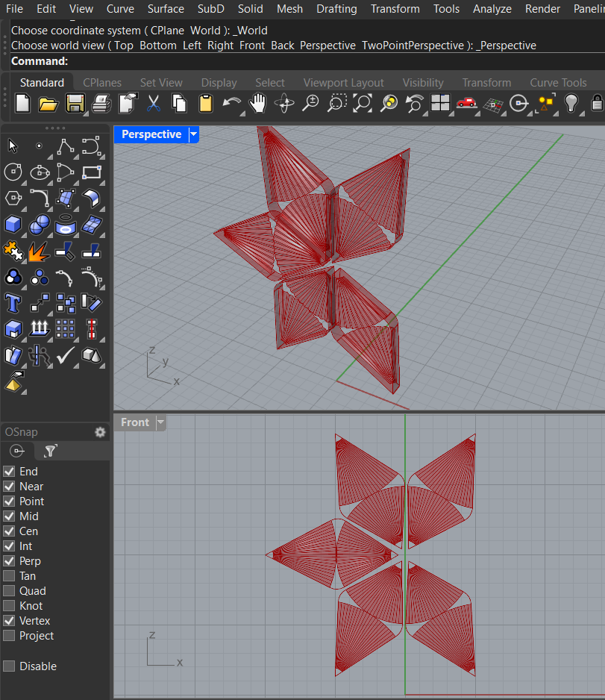
Task: Uncheck the Near osnap checkbox
Action: tap(9, 486)
